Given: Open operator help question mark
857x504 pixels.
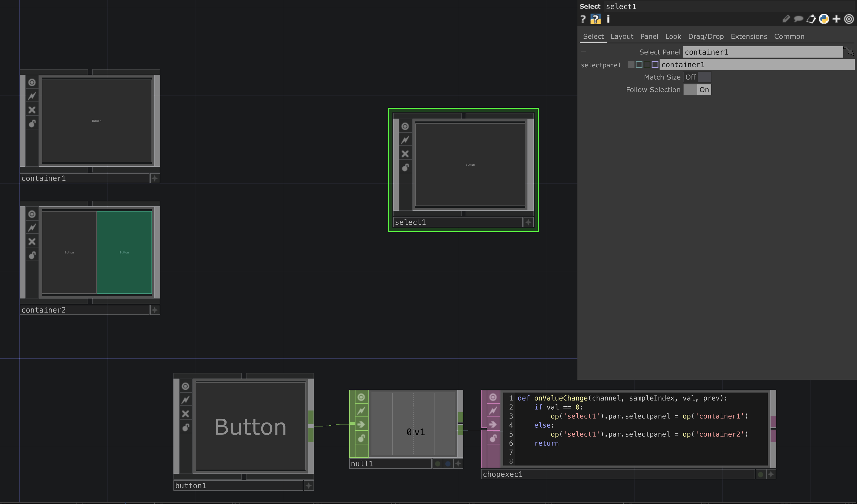Looking at the screenshot, I should pos(583,19).
